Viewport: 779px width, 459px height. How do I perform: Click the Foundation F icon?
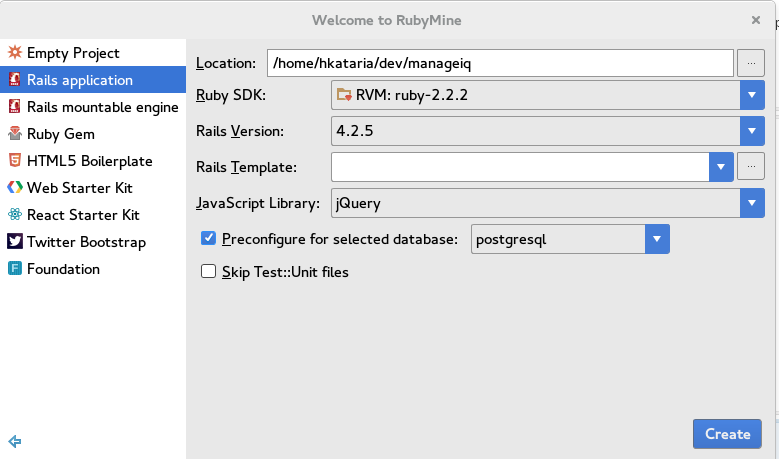tap(15, 268)
